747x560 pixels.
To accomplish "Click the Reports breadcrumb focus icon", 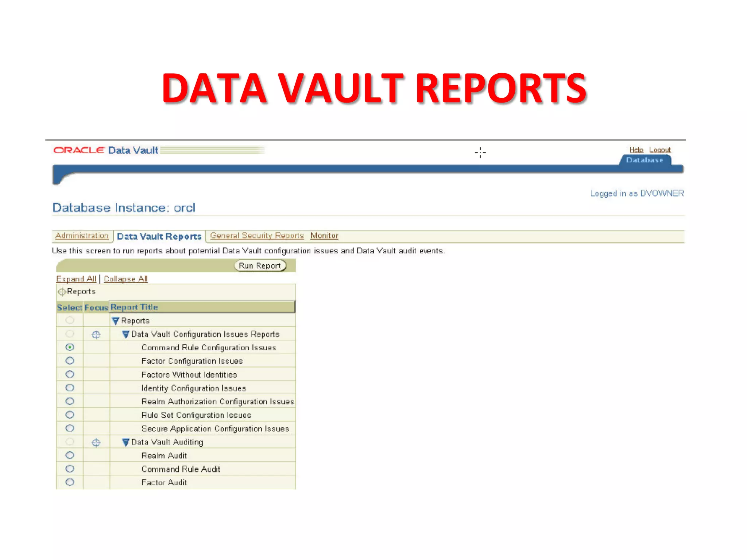I will tap(62, 292).
